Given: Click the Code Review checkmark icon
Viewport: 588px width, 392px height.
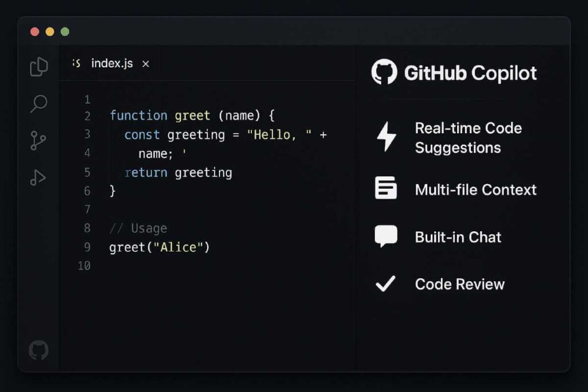Looking at the screenshot, I should [x=386, y=284].
